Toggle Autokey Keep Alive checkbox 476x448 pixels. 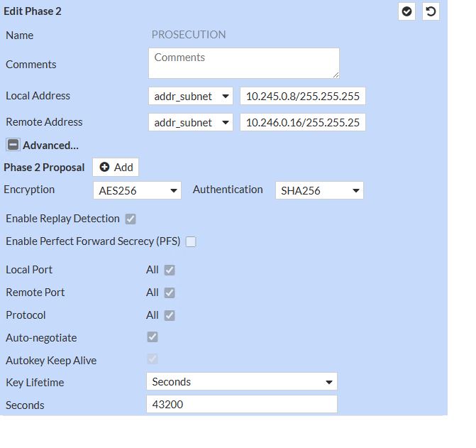(x=153, y=359)
